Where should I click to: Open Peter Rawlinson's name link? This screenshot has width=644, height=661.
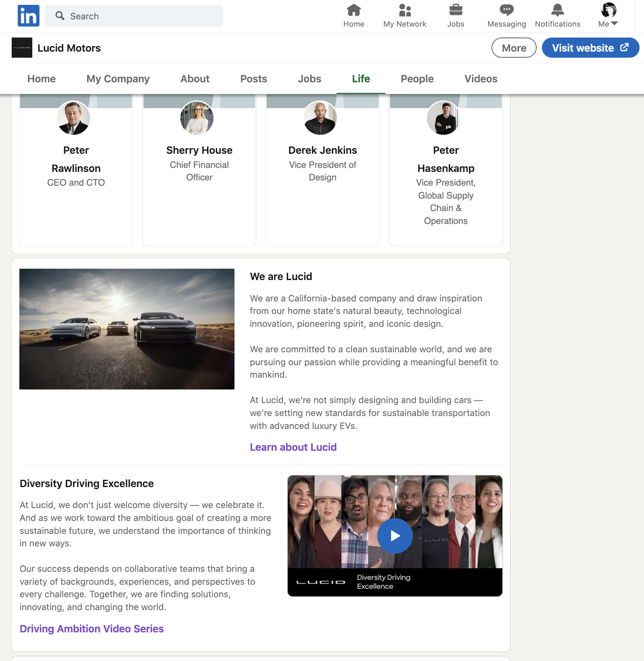click(x=76, y=159)
